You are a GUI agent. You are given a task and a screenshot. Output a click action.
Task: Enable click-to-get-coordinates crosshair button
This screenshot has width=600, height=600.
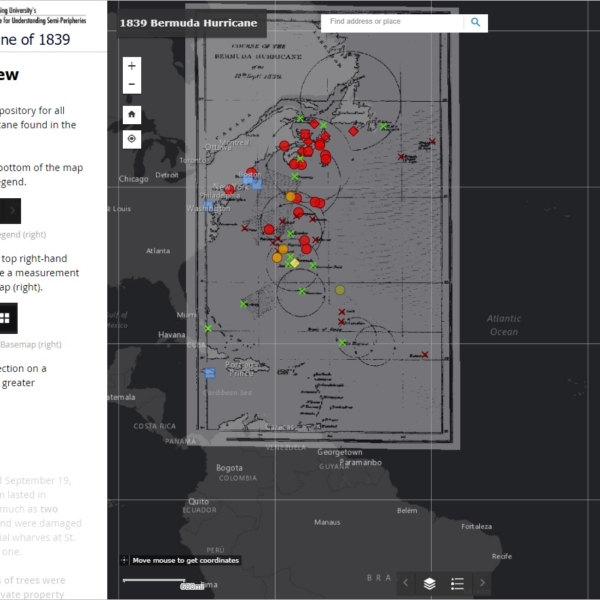pyautogui.click(x=124, y=561)
